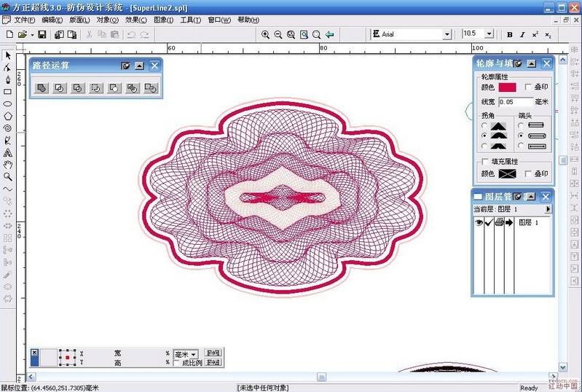Toggle 图层 1 eye visibility

tap(479, 222)
